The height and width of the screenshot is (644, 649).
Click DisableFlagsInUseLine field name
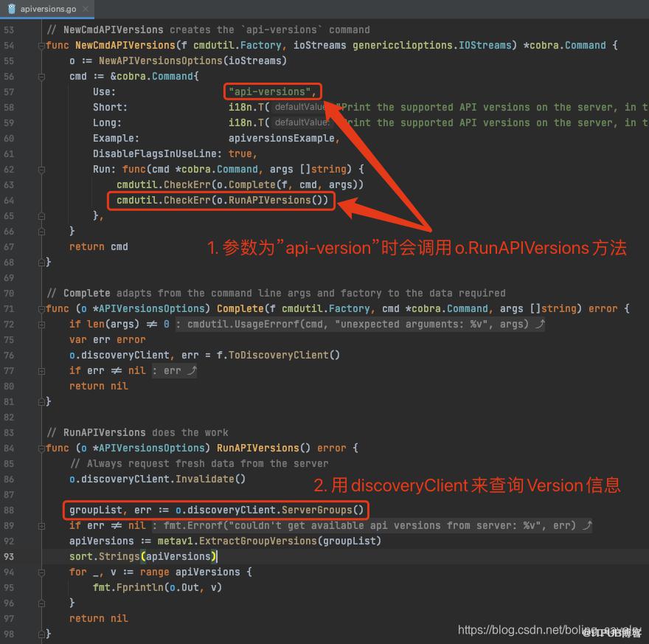[154, 153]
